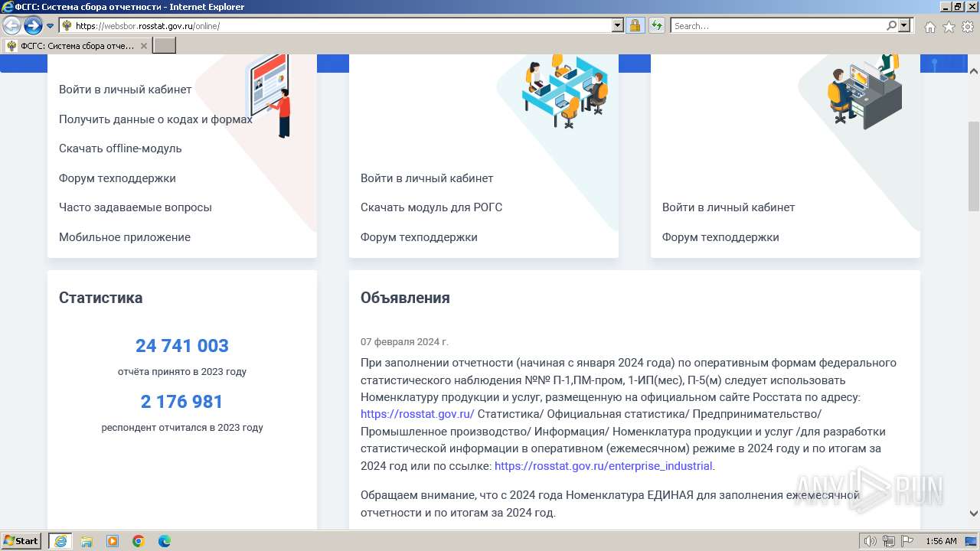Open Часто задаваемые вопросы link
The width and height of the screenshot is (980, 551).
point(136,207)
